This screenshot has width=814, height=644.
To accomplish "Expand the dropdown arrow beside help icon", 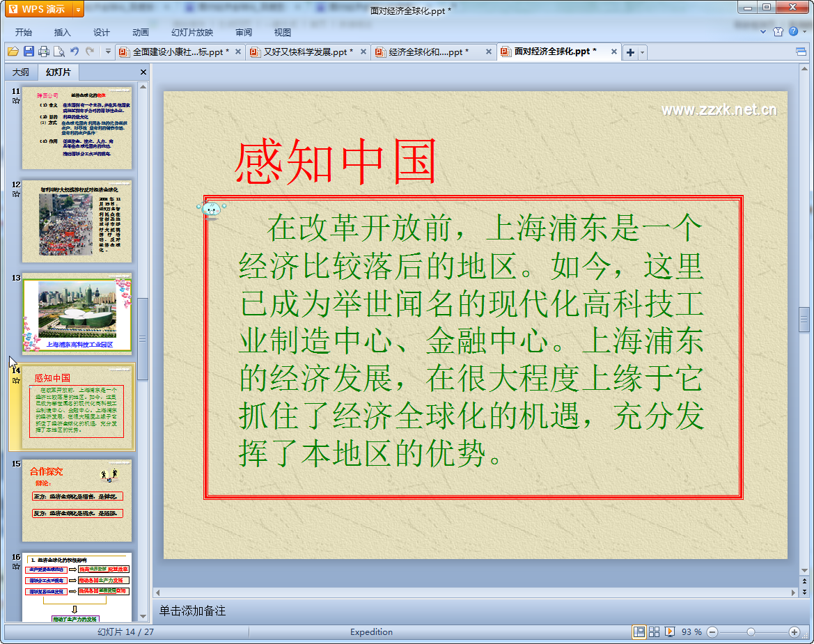I will point(805,31).
